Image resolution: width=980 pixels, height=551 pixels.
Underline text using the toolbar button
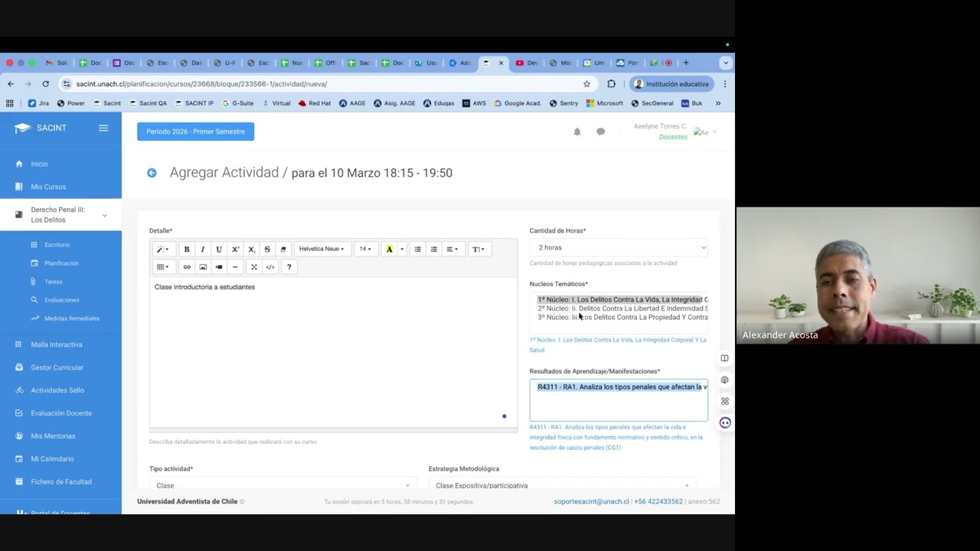tap(219, 249)
